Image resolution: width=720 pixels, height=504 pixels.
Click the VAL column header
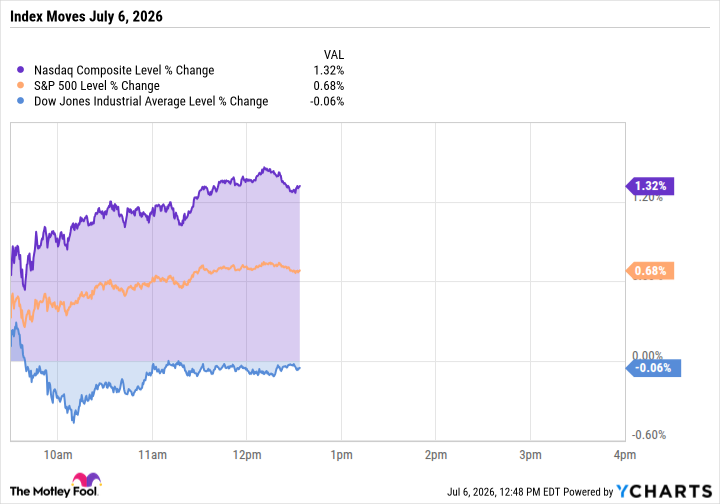coord(334,55)
